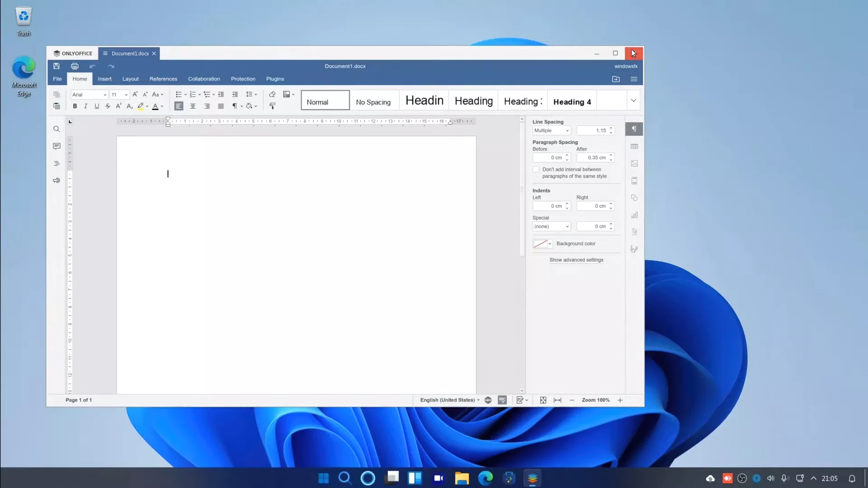Increase paragraph indent
The width and height of the screenshot is (868, 488).
tap(235, 94)
